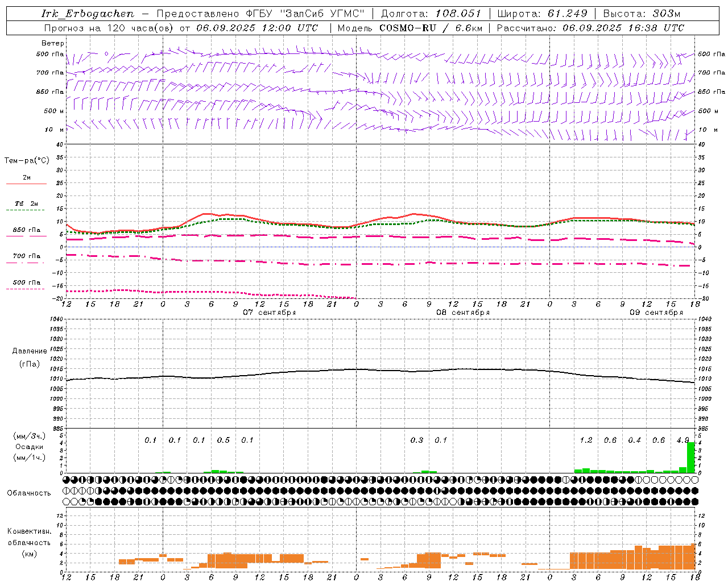Click the precipitation value 1.2
Image resolution: width=728 pixels, height=582 pixels.
tap(586, 440)
